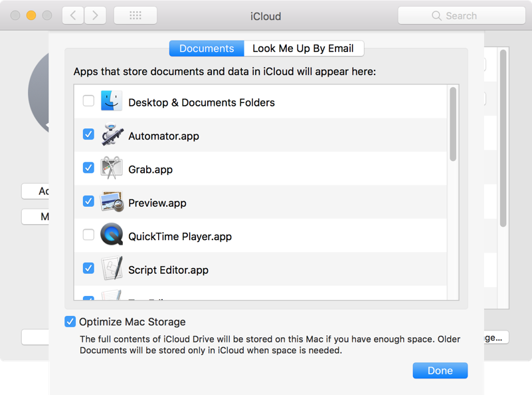Open the Look Me Up By Email tab
The width and height of the screenshot is (532, 395).
(304, 49)
